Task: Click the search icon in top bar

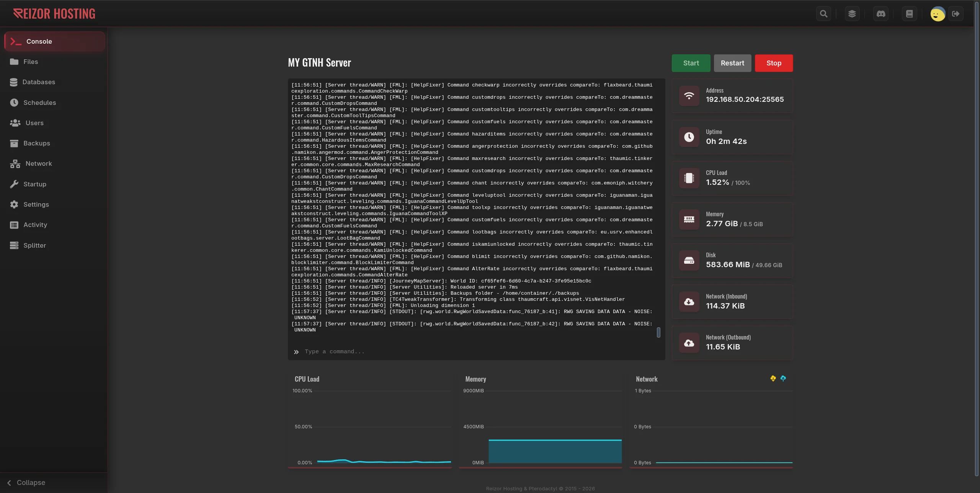Action: (823, 14)
